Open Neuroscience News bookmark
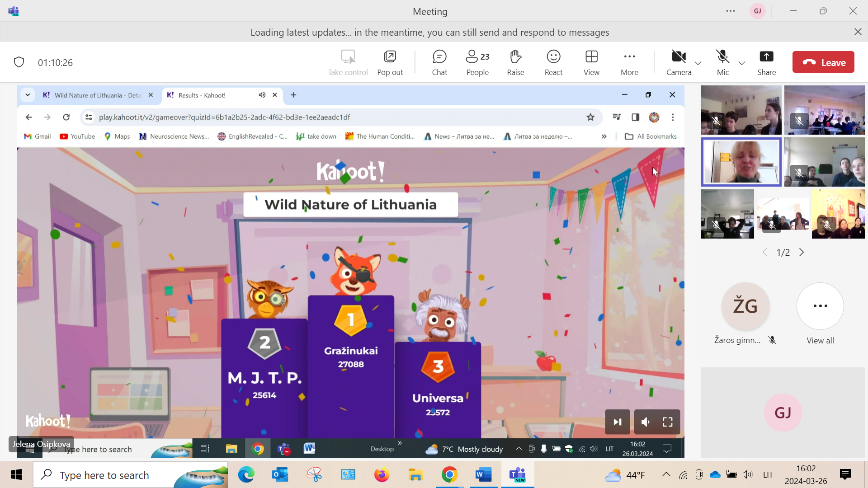This screenshot has height=488, width=868. [174, 136]
